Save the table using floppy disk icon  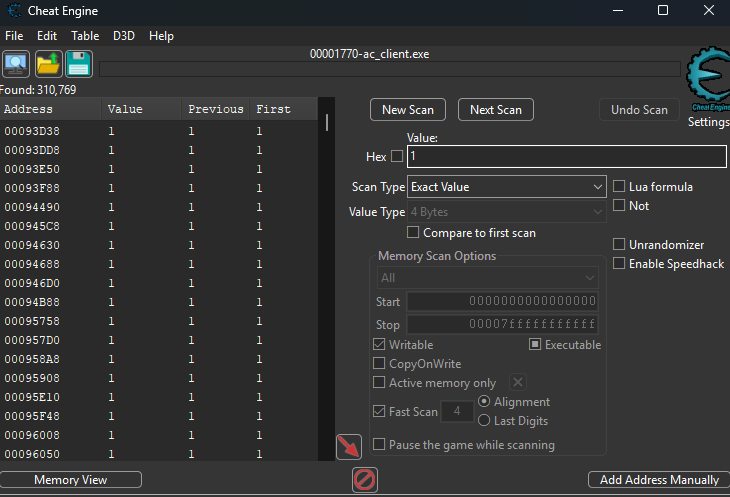[79, 65]
